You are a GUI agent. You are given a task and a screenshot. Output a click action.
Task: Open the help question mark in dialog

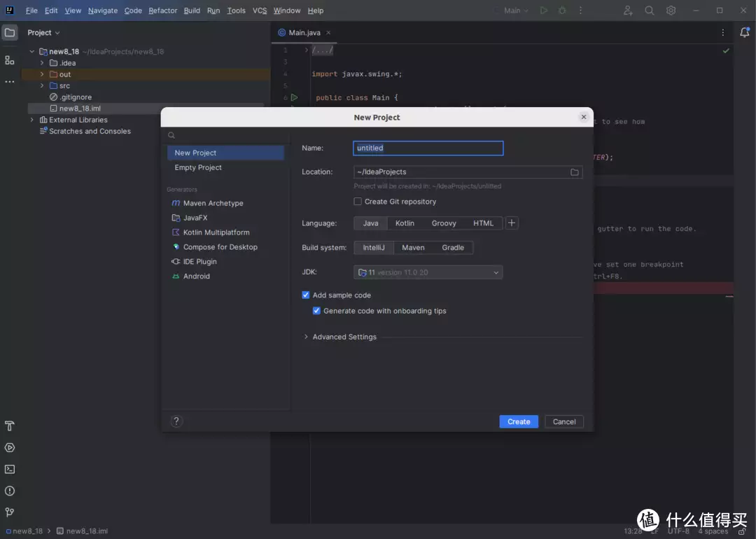pyautogui.click(x=176, y=421)
